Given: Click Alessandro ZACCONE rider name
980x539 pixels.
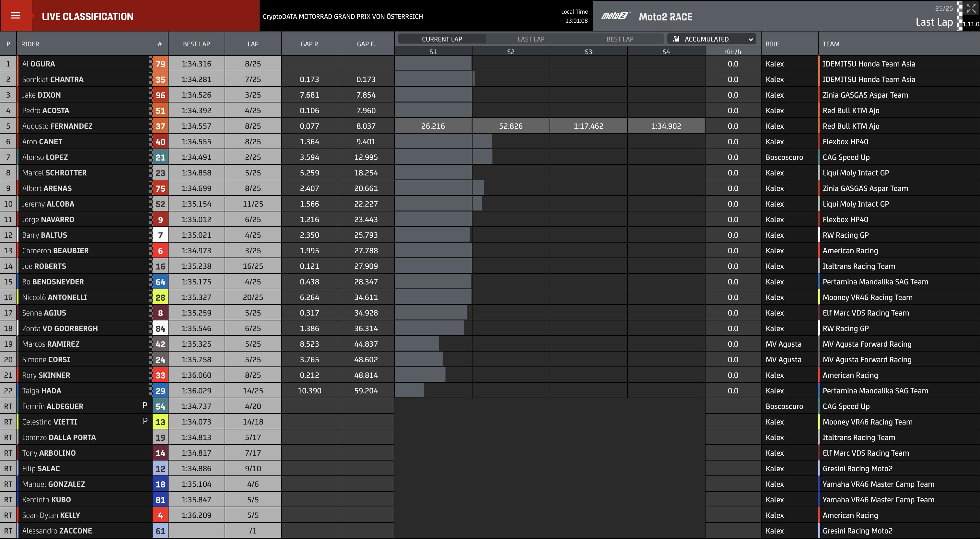Looking at the screenshot, I should click(57, 531).
